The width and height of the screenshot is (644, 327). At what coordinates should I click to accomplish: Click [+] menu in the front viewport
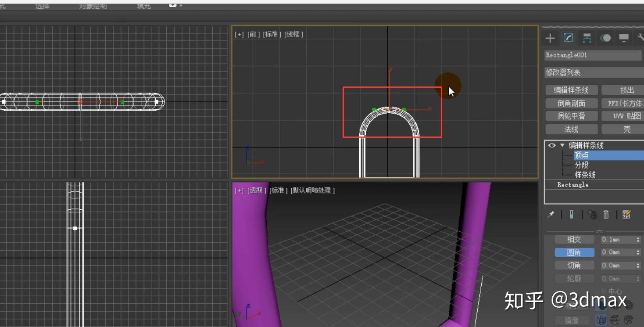pos(239,34)
